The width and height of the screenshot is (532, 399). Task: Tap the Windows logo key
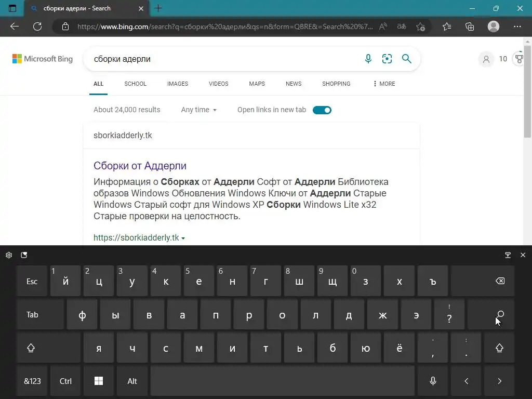[99, 381]
